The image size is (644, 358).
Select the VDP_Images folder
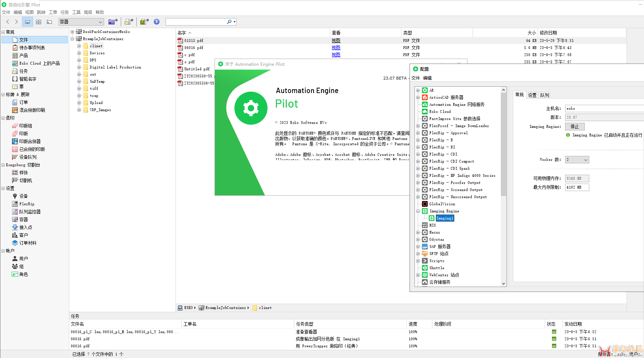pyautogui.click(x=100, y=110)
